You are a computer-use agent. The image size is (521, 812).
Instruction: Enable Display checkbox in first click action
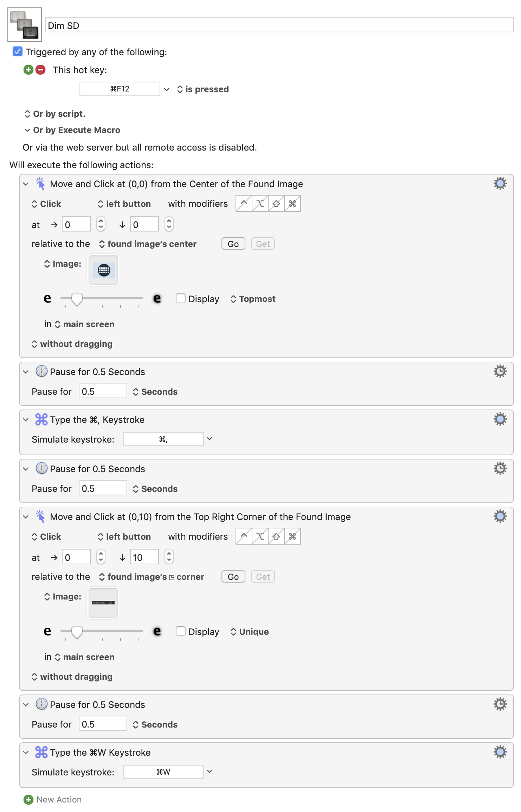pyautogui.click(x=181, y=298)
